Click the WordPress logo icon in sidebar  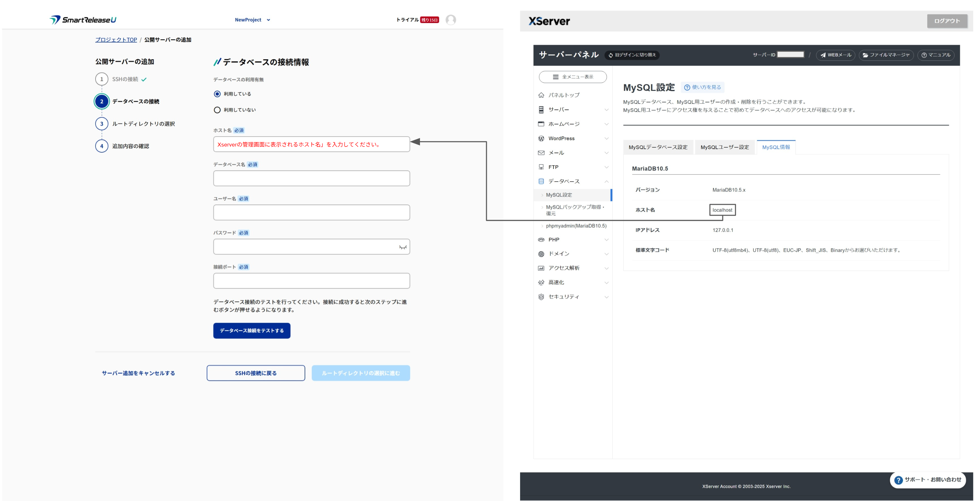(x=541, y=139)
